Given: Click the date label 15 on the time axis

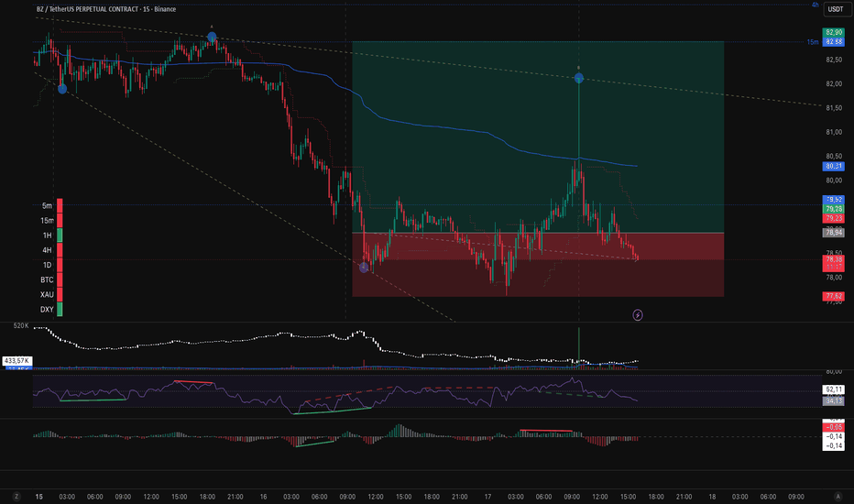Looking at the screenshot, I should click(38, 497).
